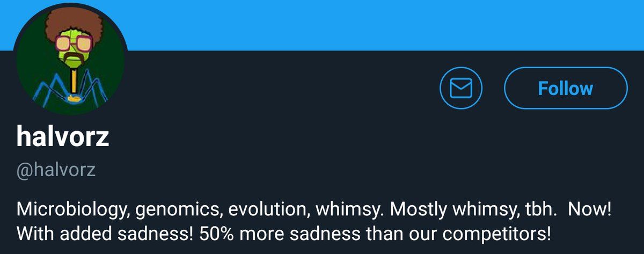
Task: Click the Follow button
Action: (566, 88)
